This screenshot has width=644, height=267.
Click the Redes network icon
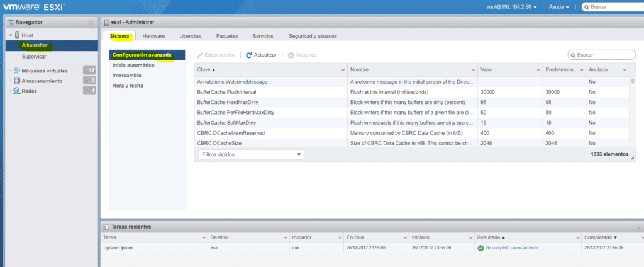[x=17, y=91]
